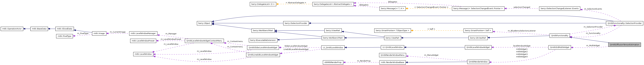Open the berry::SmartPointer< Self > node

(478, 31)
